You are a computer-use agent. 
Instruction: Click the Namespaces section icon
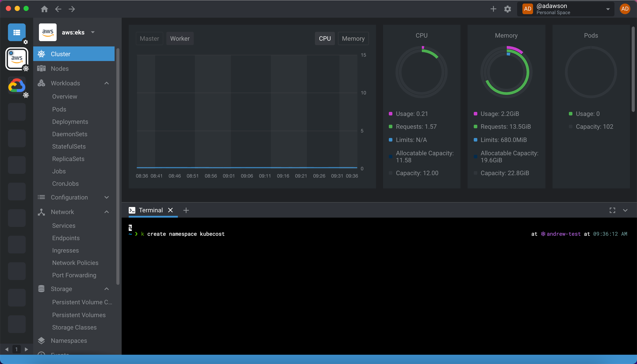(41, 340)
